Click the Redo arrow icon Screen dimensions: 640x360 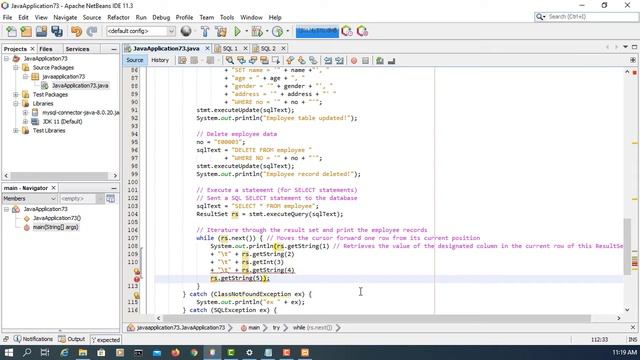tap(92, 31)
